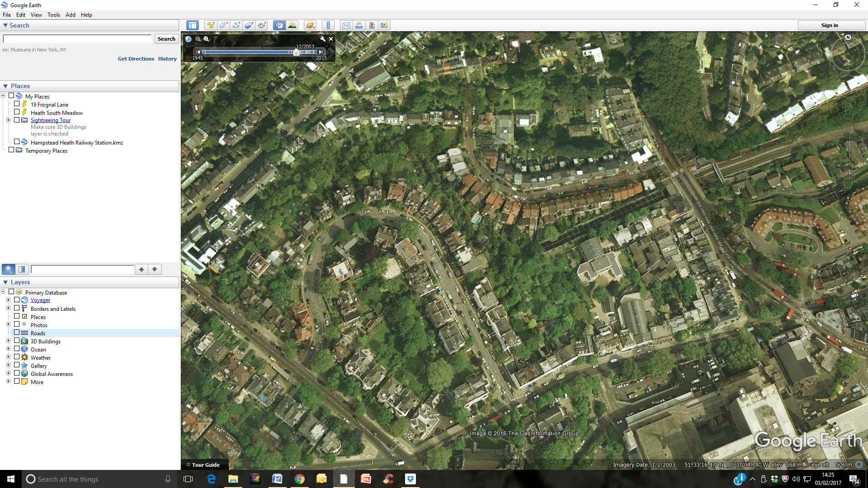Open the Add menu

(71, 14)
